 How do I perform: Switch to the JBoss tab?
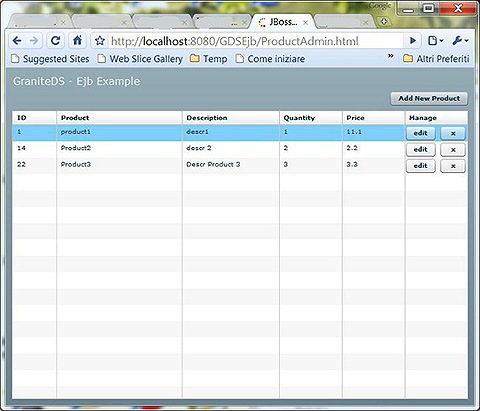click(282, 22)
